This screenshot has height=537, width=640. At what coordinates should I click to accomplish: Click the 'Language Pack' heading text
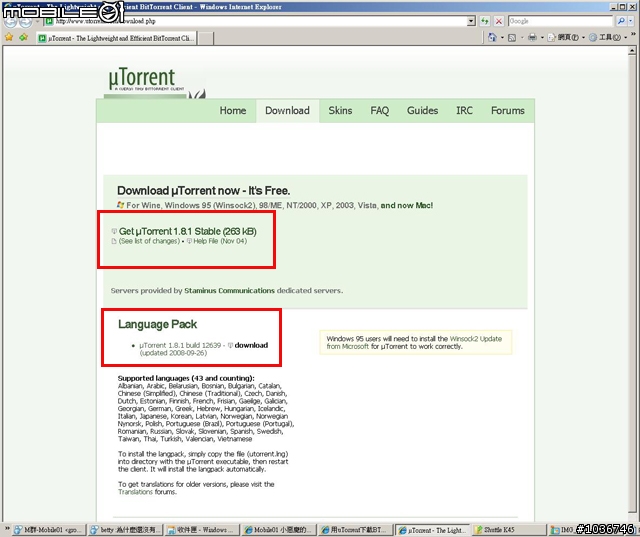click(x=158, y=324)
